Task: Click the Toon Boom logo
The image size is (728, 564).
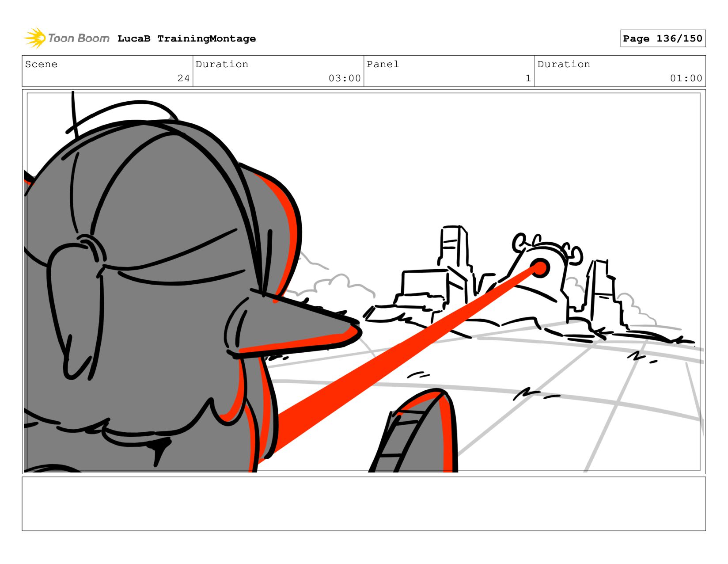Action: coord(66,38)
